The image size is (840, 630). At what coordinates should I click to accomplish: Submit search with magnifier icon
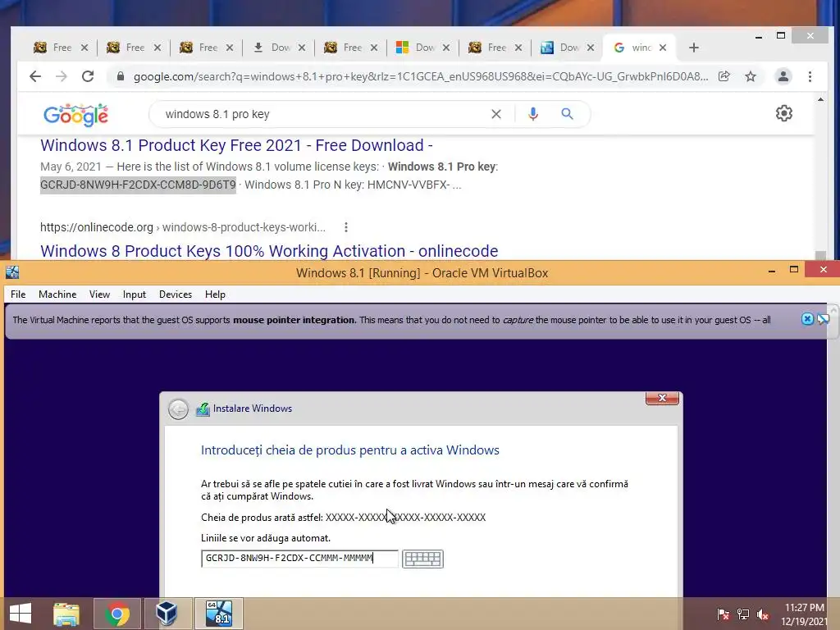568,113
